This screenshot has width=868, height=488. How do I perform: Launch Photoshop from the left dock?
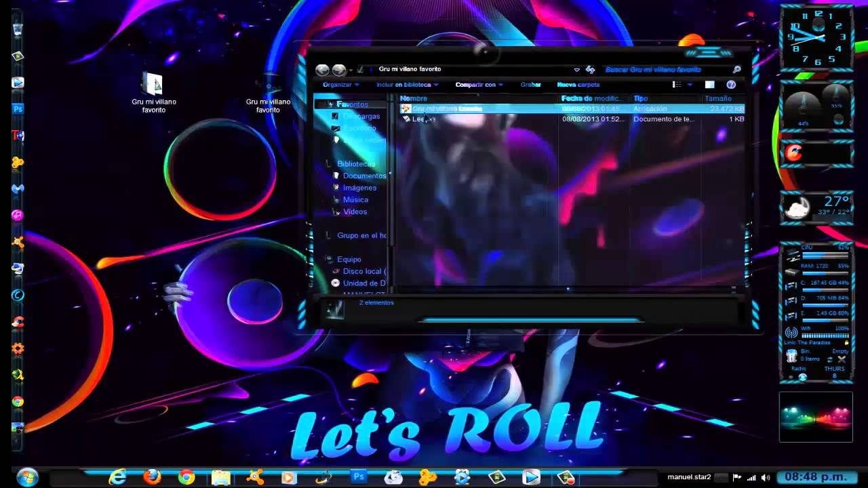(18, 108)
